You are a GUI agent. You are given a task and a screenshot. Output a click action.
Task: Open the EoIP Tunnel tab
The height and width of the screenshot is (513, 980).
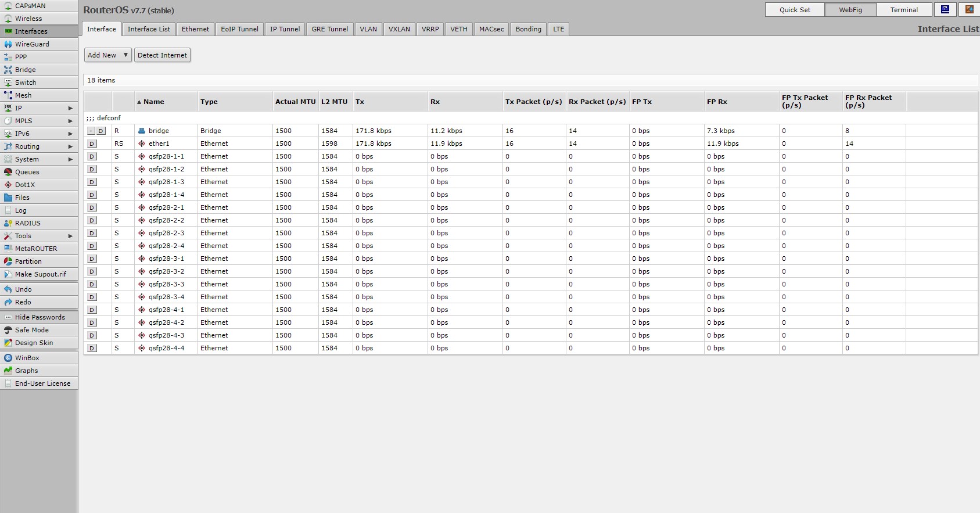(239, 29)
